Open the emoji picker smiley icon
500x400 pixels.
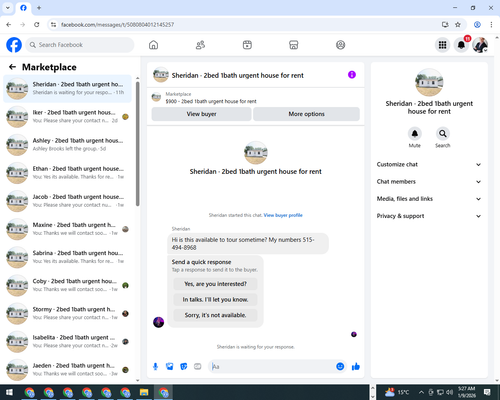(x=340, y=367)
